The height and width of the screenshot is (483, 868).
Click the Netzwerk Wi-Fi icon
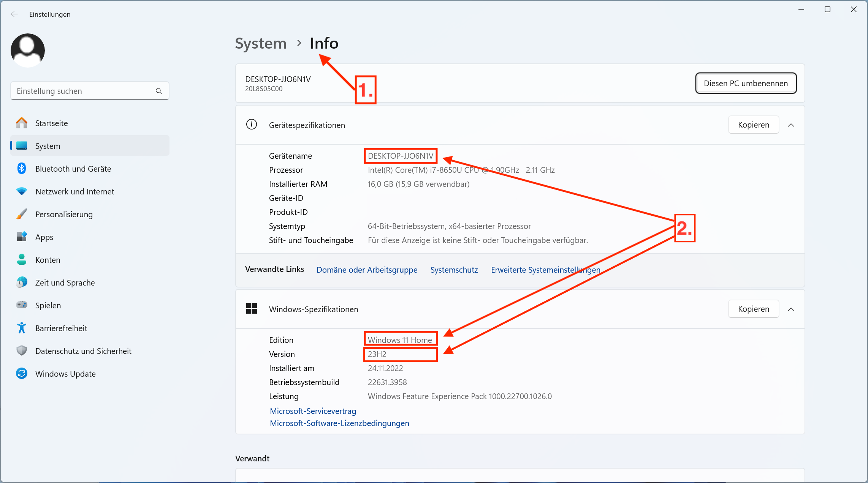(x=22, y=191)
